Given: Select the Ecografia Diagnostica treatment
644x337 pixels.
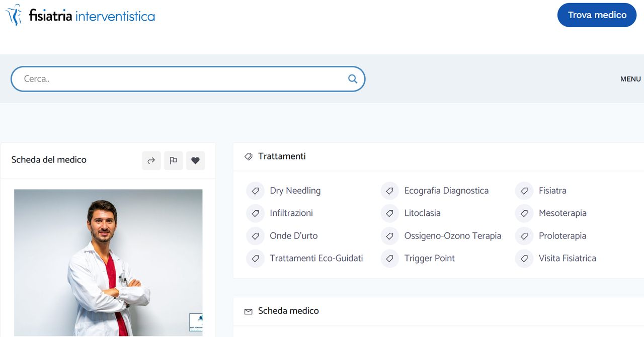Looking at the screenshot, I should tap(446, 191).
